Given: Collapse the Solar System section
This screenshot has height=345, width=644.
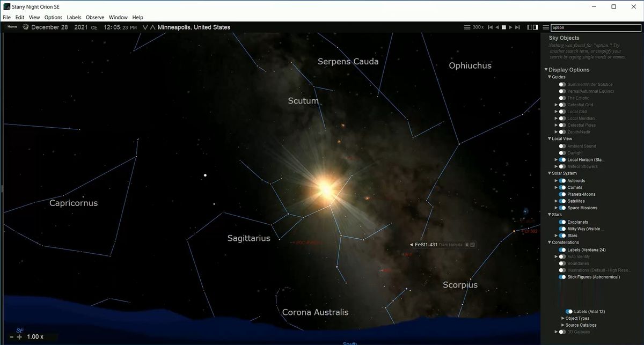Looking at the screenshot, I should tap(549, 173).
